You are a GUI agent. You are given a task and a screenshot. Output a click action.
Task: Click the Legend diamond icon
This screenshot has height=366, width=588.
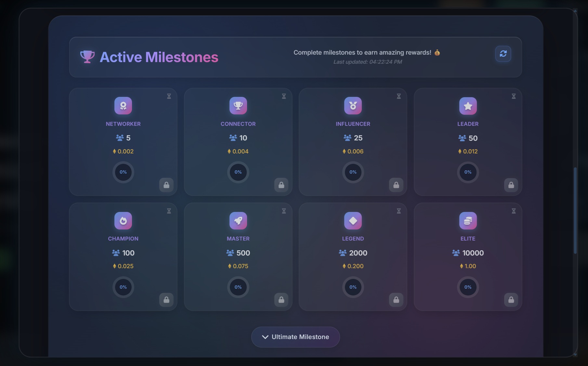pyautogui.click(x=353, y=221)
